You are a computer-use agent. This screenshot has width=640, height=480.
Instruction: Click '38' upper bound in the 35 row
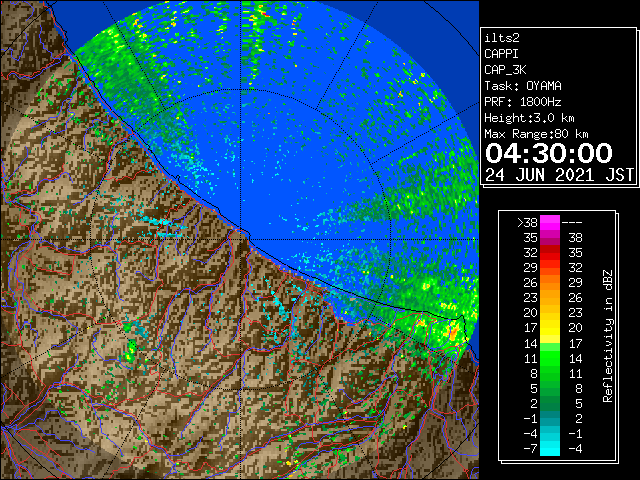click(576, 238)
